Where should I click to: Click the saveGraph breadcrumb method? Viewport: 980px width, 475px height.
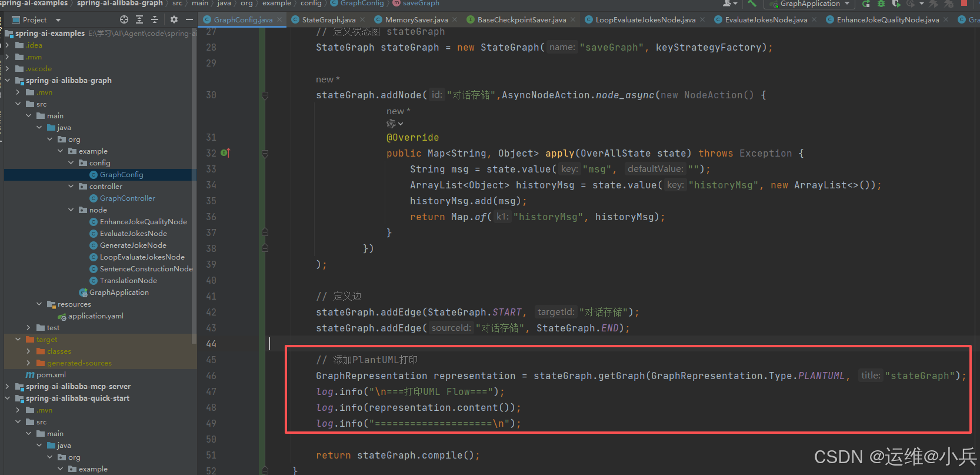(421, 4)
